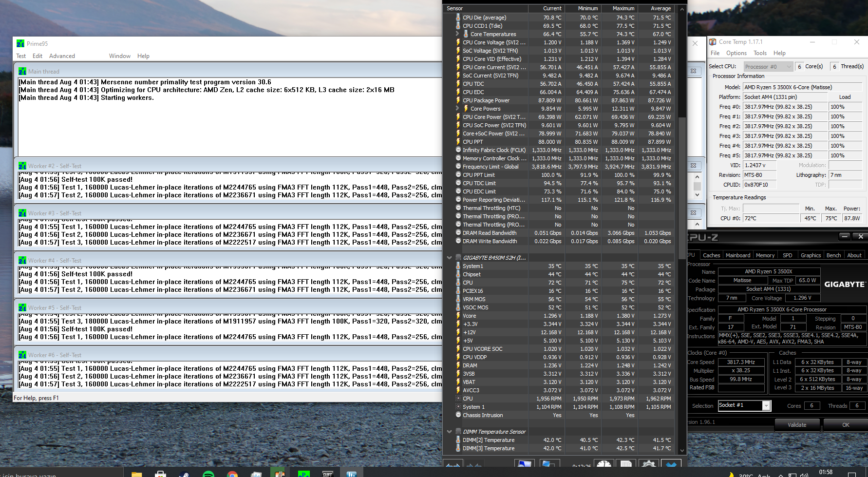The image size is (868, 477).
Task: Click the Worker #3 Self-Test window icon
Action: [22, 213]
